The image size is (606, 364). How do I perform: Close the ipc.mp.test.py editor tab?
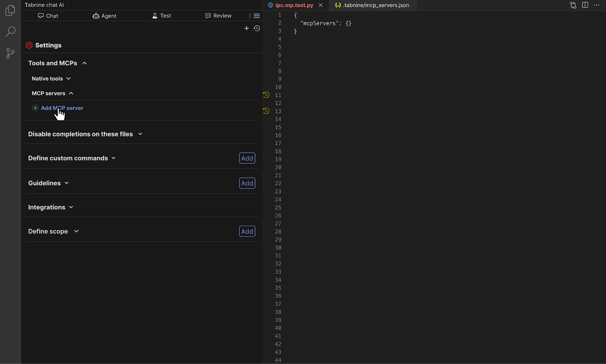click(320, 5)
